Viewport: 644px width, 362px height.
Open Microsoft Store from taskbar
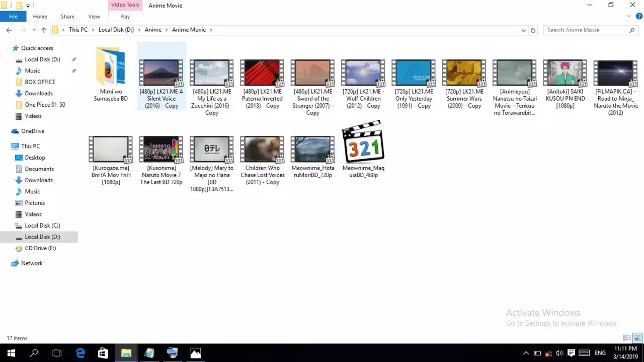click(x=103, y=353)
